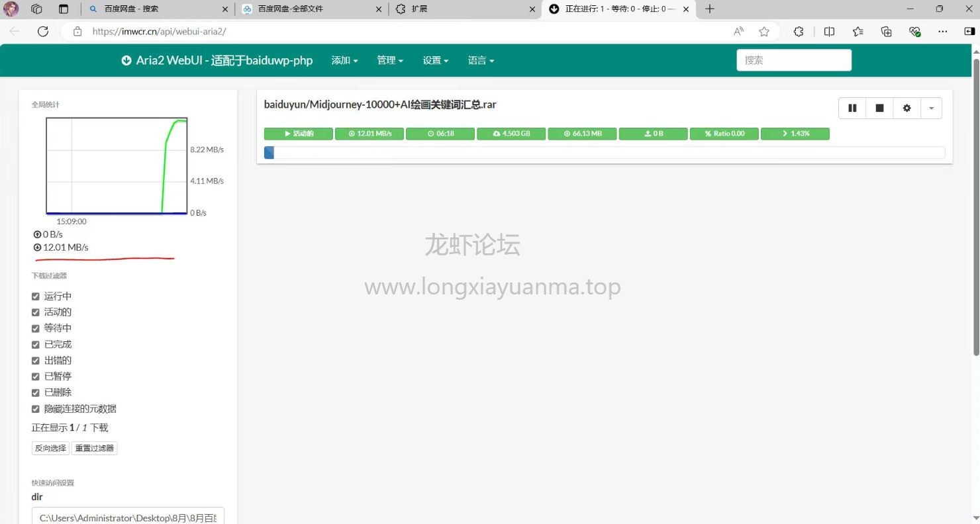This screenshot has width=980, height=524.
Task: Click the Midjourney rar download title
Action: click(380, 105)
